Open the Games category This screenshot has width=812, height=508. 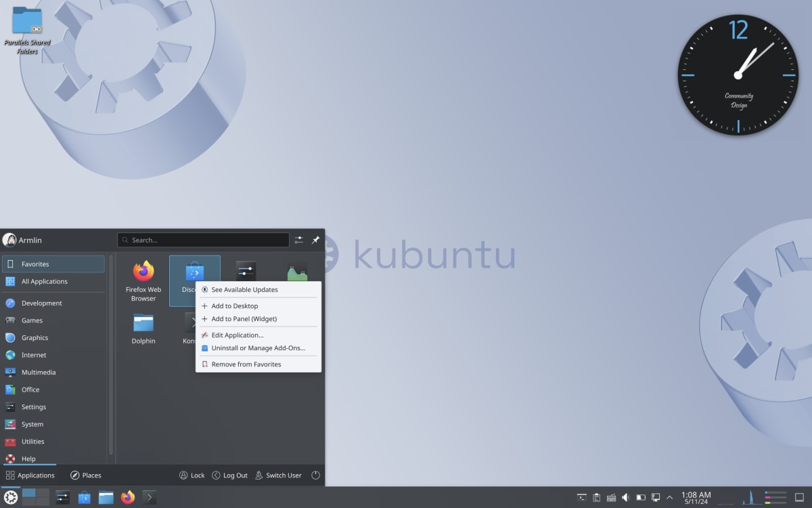[x=53, y=320]
